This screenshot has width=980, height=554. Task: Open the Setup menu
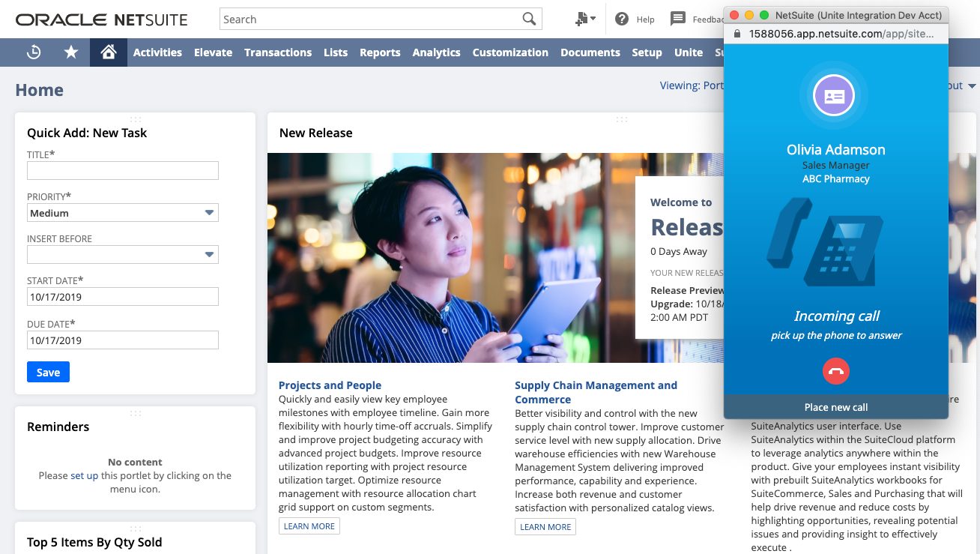tap(647, 52)
